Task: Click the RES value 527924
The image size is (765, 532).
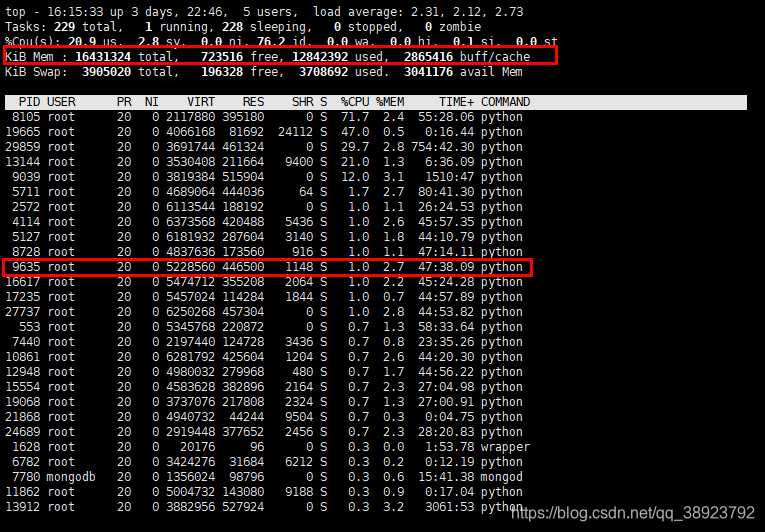Action: click(x=243, y=507)
